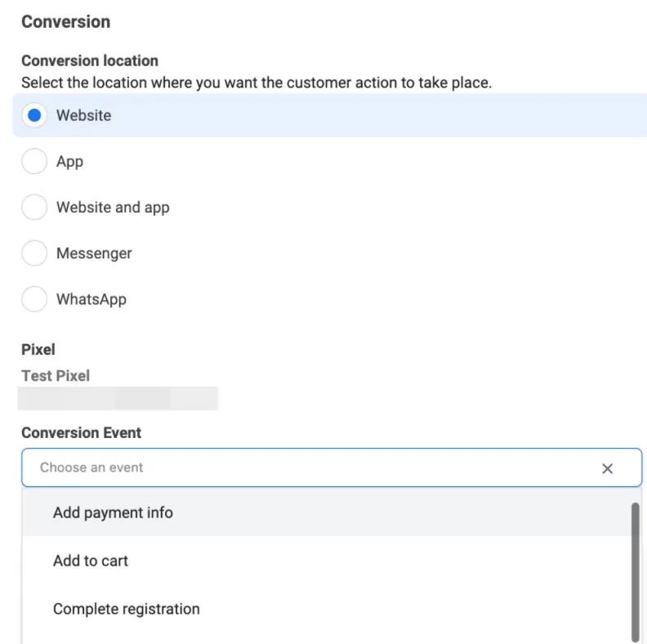Click the Conversion location subheading
The width and height of the screenshot is (647, 644).
coord(90,60)
